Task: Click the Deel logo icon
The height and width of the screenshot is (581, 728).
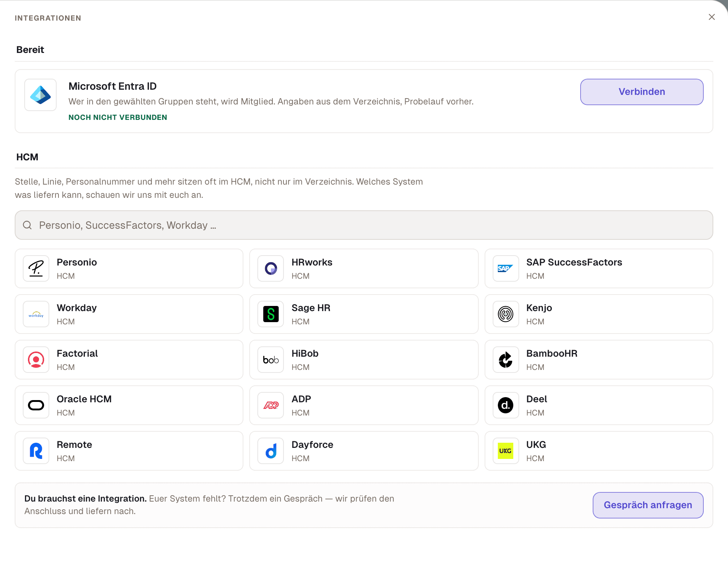Action: tap(506, 405)
